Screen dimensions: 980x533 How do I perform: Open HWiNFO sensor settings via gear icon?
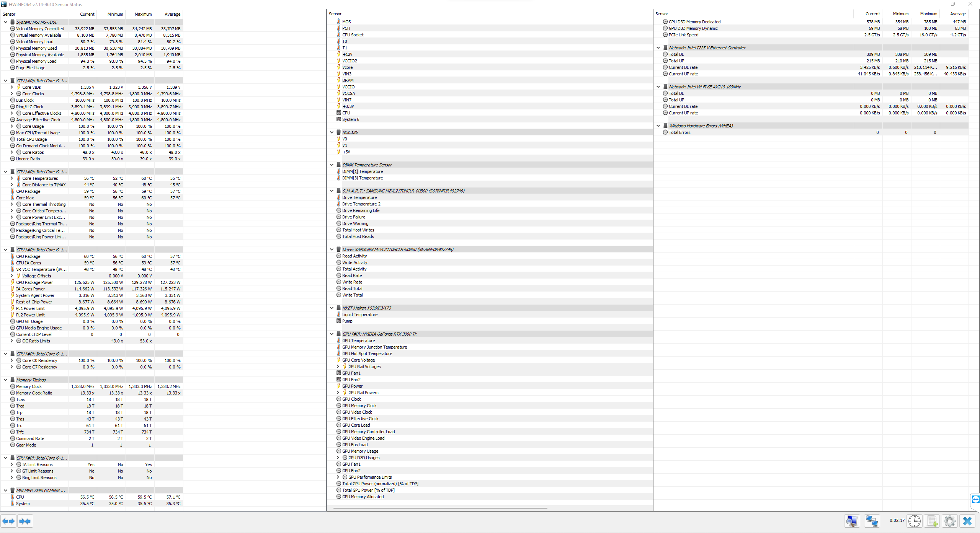(x=949, y=521)
